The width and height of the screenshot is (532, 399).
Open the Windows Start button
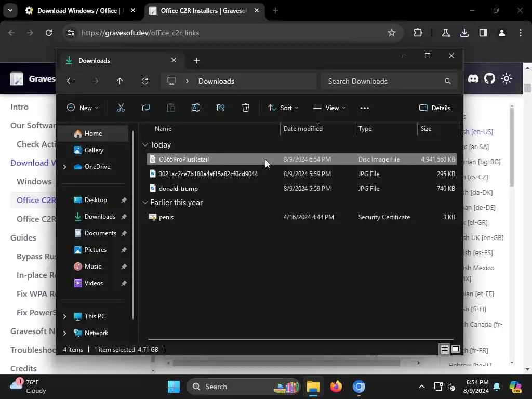pos(174,387)
